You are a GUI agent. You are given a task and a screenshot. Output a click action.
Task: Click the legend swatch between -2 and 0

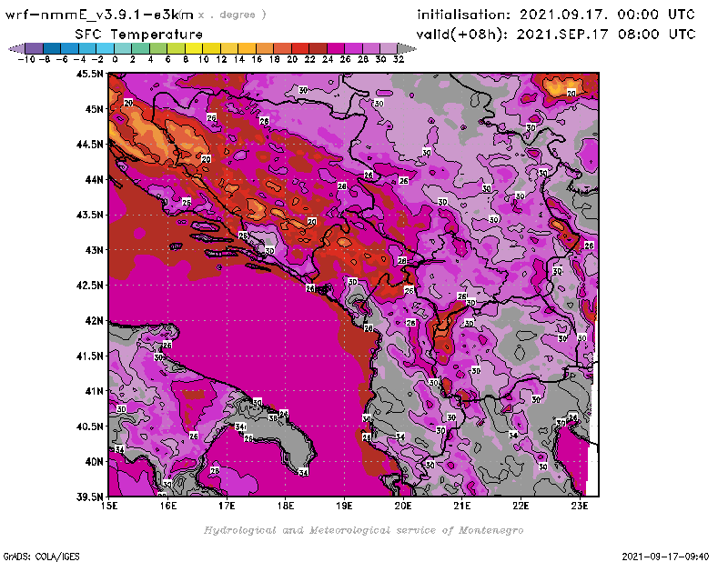[105, 48]
